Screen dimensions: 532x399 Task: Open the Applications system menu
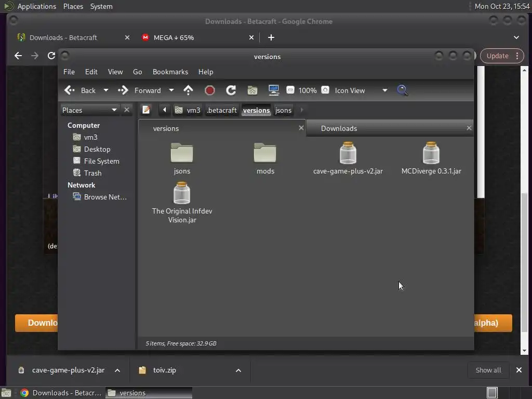37,6
